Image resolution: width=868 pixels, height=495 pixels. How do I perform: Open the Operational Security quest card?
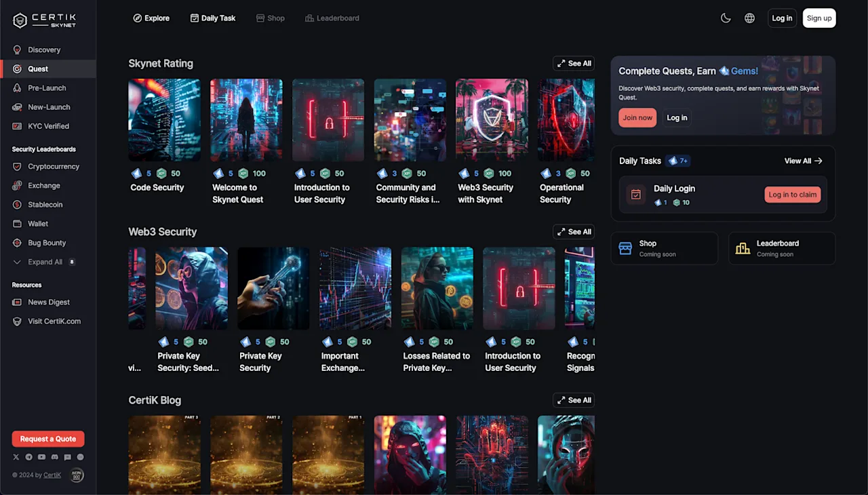click(x=566, y=141)
